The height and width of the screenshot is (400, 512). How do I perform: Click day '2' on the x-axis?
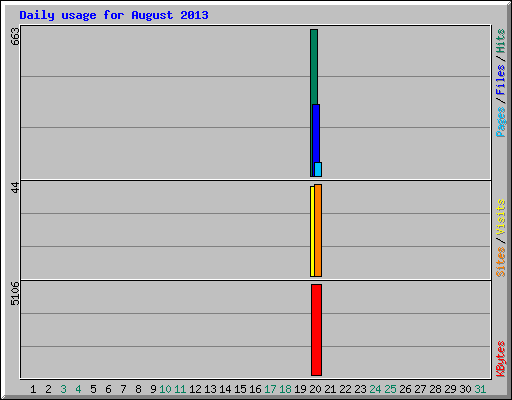[x=48, y=389]
